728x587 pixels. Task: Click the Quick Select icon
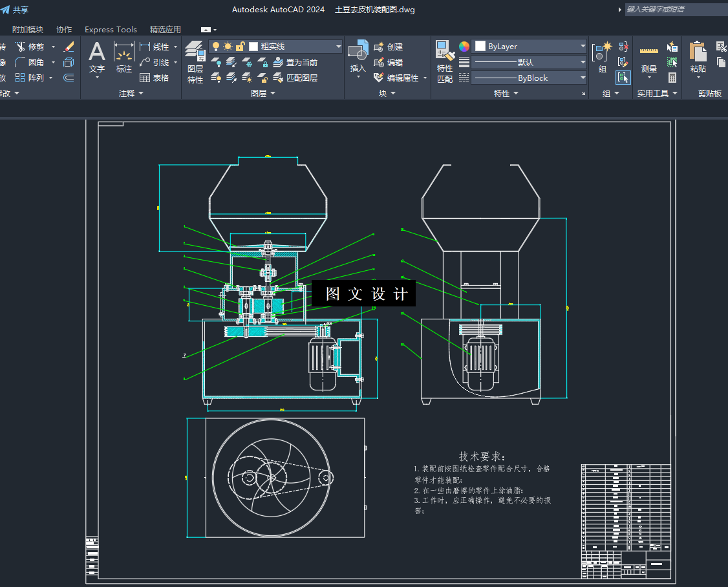(x=672, y=47)
